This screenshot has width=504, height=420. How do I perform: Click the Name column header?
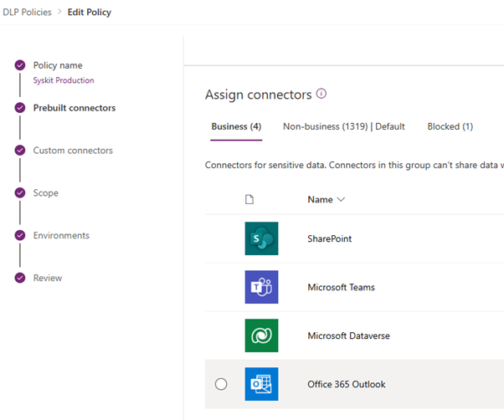pos(320,199)
